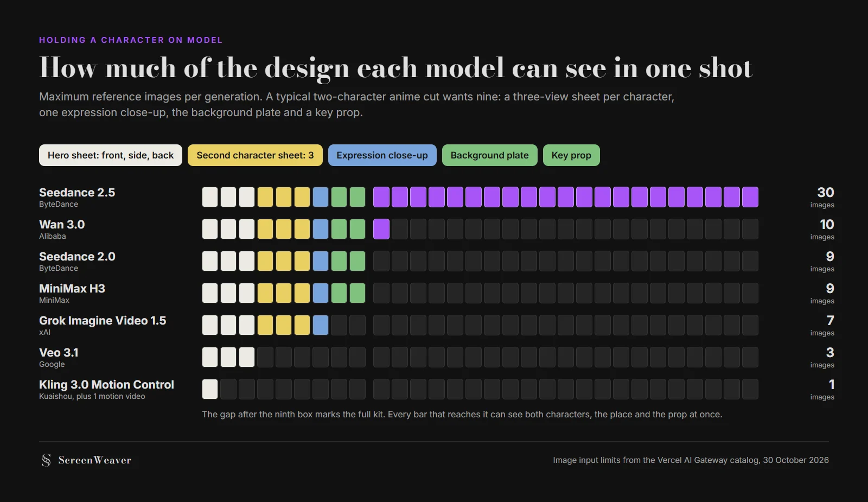
Task: Click the blue box in Seedance 2.5 row
Action: (321, 197)
